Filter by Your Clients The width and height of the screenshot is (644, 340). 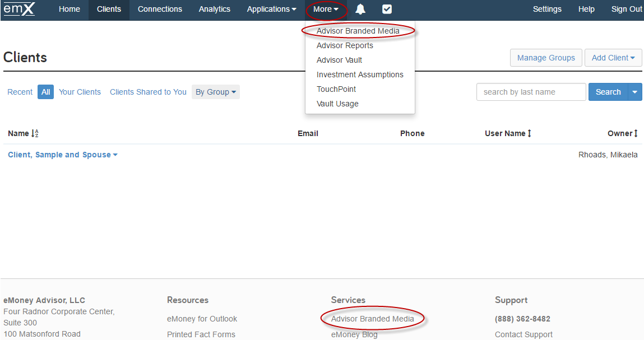(80, 92)
